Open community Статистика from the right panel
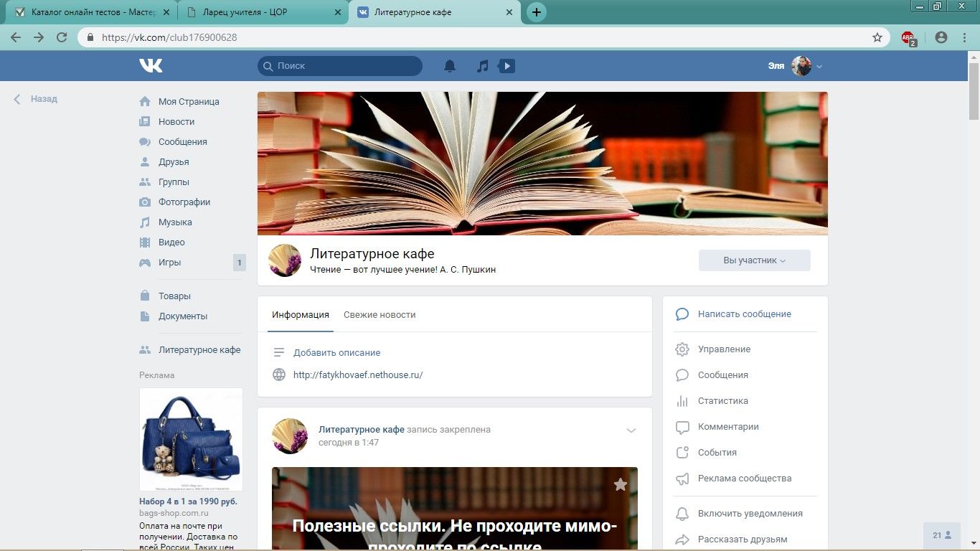The image size is (980, 551). (x=722, y=400)
